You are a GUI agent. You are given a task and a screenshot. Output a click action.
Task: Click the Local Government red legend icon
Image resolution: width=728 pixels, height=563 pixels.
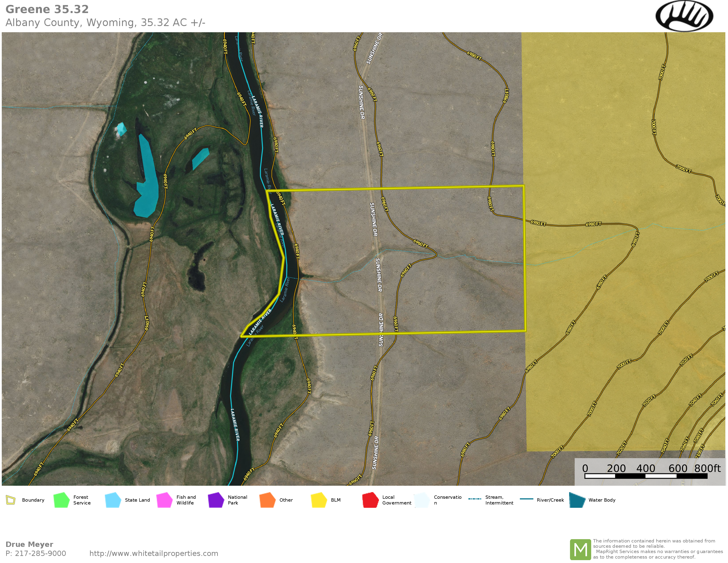pyautogui.click(x=370, y=500)
